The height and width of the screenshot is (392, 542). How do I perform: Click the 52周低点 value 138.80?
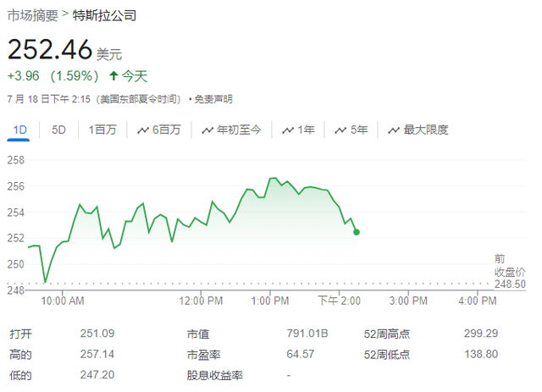pyautogui.click(x=481, y=354)
